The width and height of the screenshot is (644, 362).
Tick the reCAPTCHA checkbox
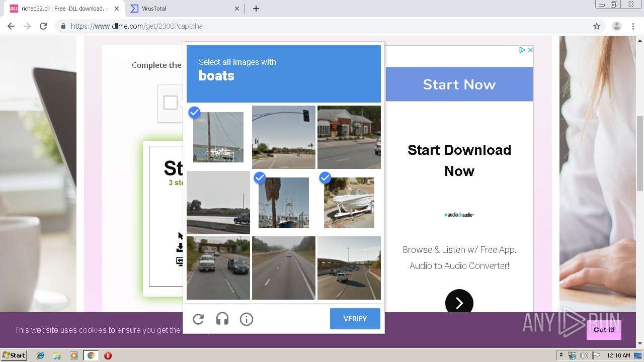(x=171, y=103)
